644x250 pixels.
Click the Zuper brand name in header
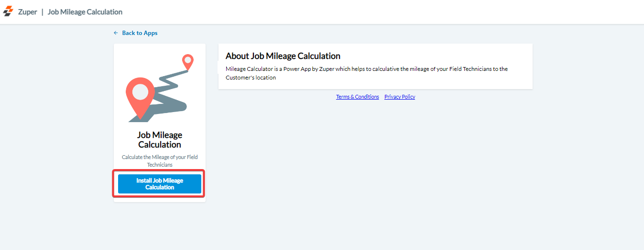coord(28,12)
